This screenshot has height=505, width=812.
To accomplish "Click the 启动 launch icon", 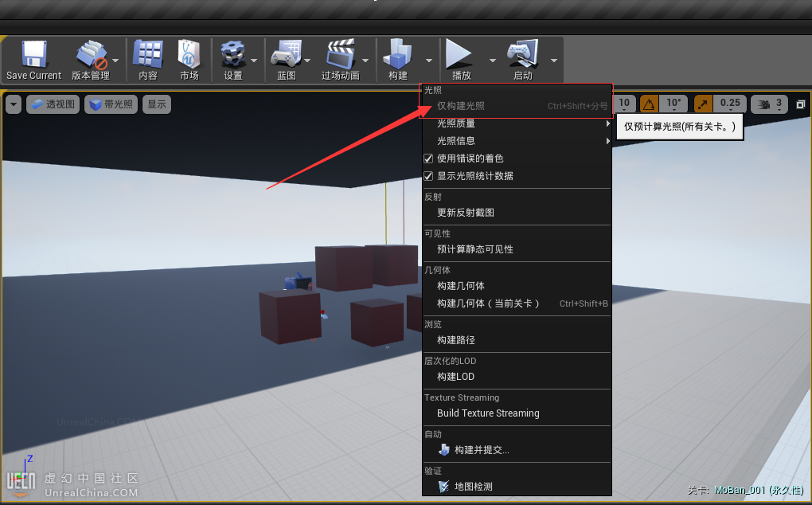I will pos(522,55).
